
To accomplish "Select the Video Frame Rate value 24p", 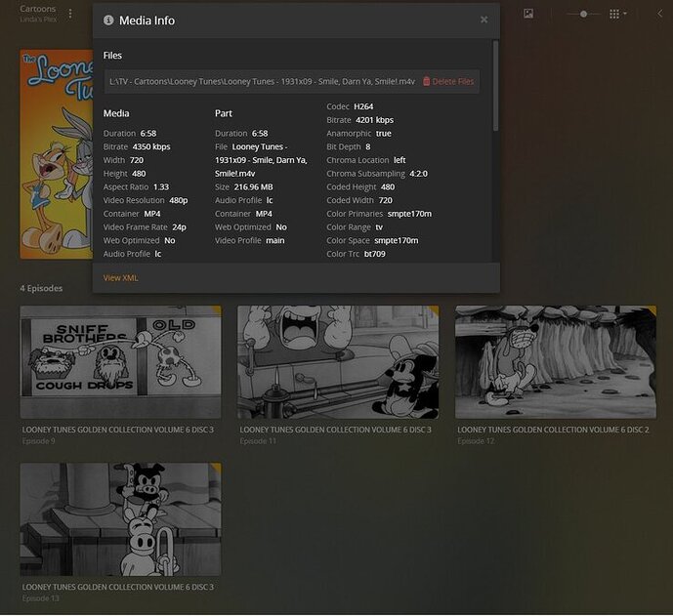I will [x=180, y=227].
